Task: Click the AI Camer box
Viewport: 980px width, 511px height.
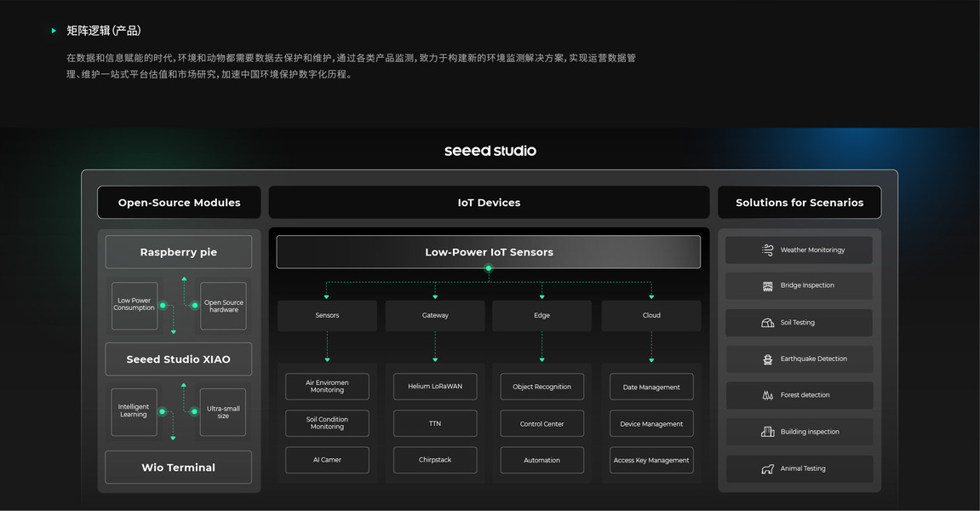Action: tap(327, 460)
